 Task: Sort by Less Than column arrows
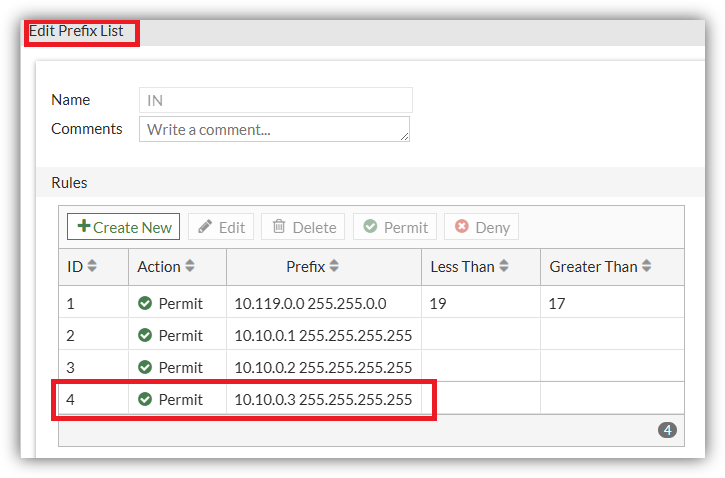click(x=504, y=266)
